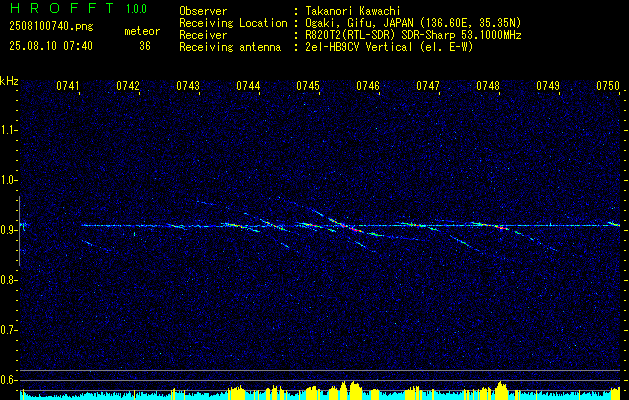Click the 0747 time marker

[x=428, y=85]
